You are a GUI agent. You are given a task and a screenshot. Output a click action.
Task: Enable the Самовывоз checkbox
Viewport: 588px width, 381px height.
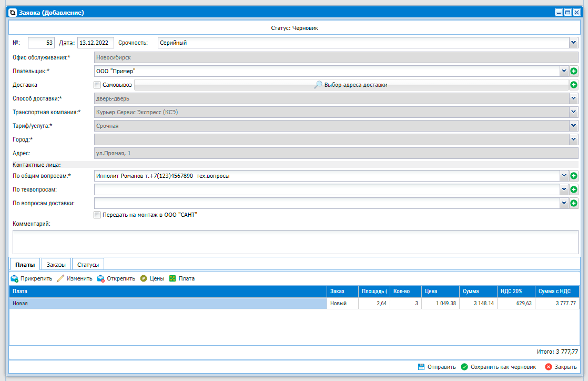click(97, 85)
